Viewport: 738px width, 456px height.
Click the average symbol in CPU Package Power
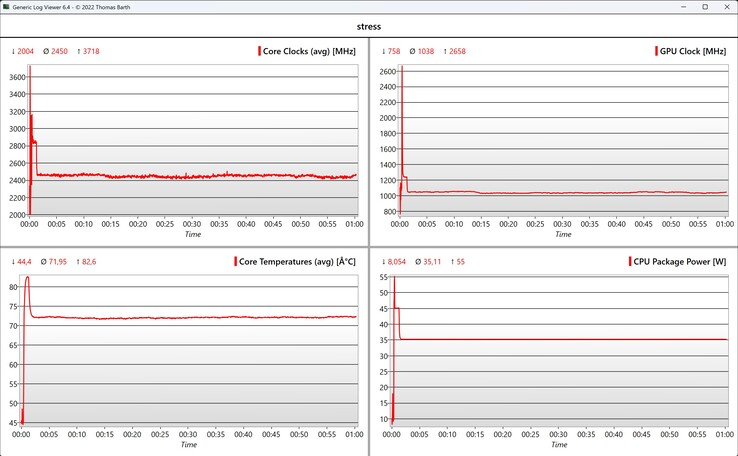(423, 261)
